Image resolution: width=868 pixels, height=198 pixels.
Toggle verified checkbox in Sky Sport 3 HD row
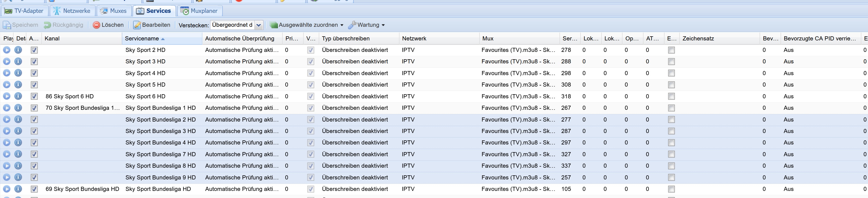pos(311,61)
